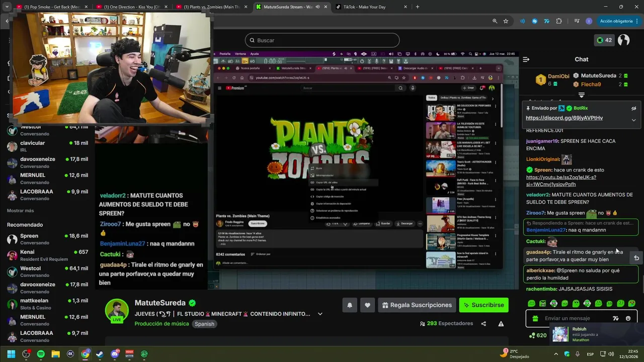Open Discord from the taskbar
Screen dimensions: 644x362
[115, 354]
